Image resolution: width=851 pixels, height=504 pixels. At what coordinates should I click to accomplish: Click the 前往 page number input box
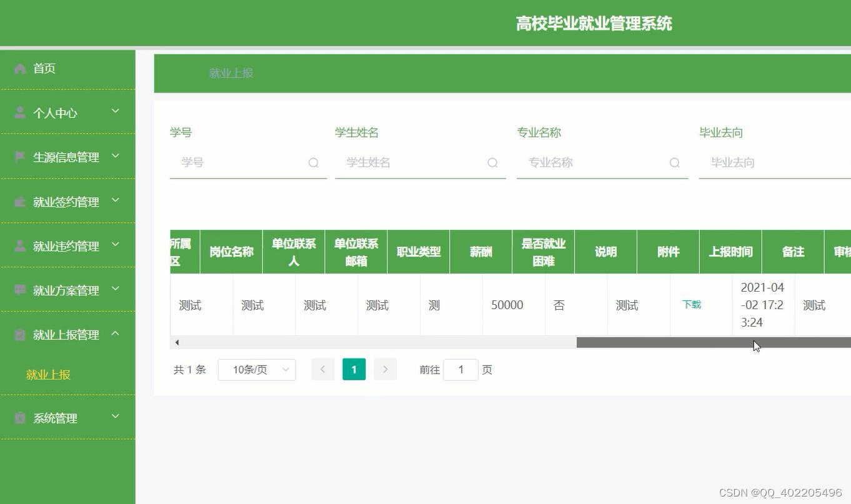pos(460,369)
